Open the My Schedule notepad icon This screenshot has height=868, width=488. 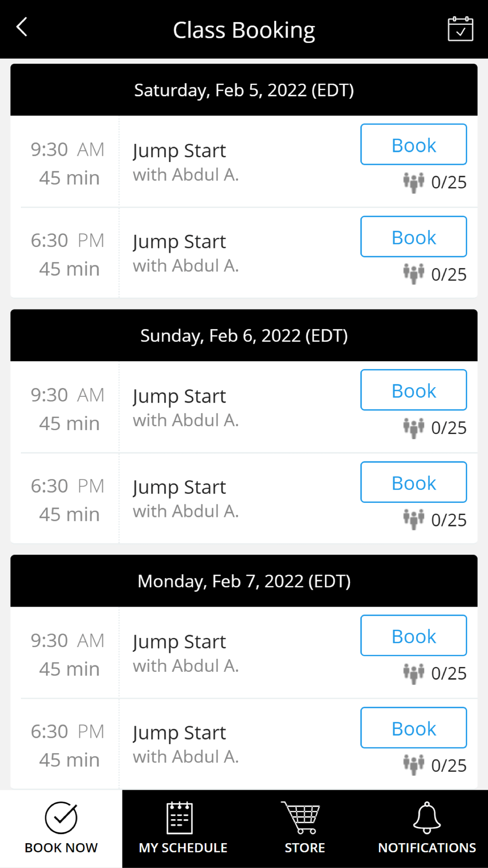(x=180, y=818)
